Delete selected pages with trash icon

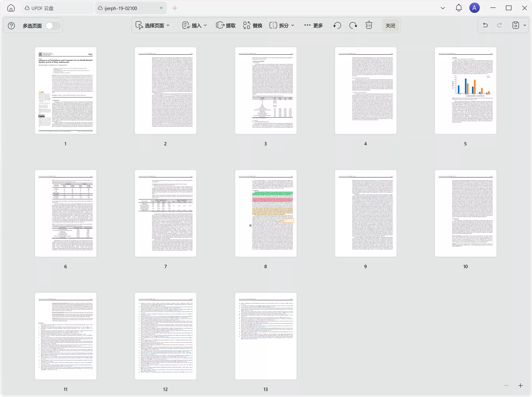[369, 25]
